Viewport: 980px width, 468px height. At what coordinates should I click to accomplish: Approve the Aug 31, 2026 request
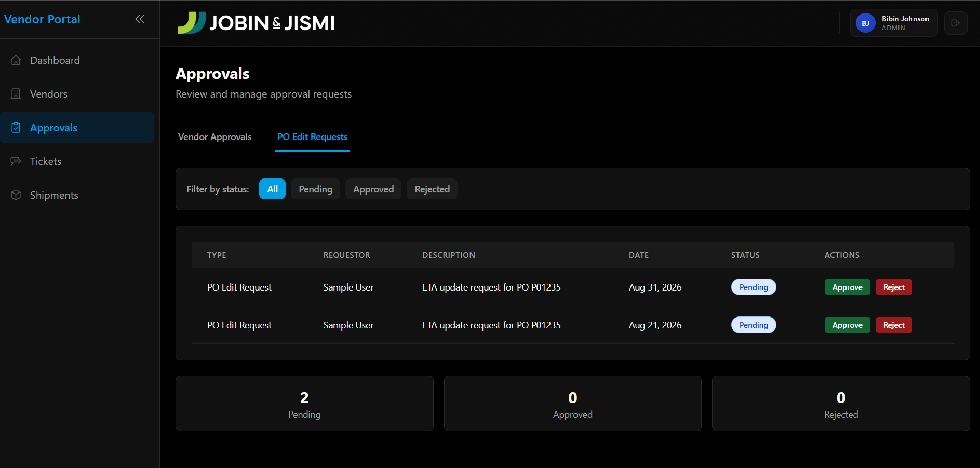(x=847, y=287)
